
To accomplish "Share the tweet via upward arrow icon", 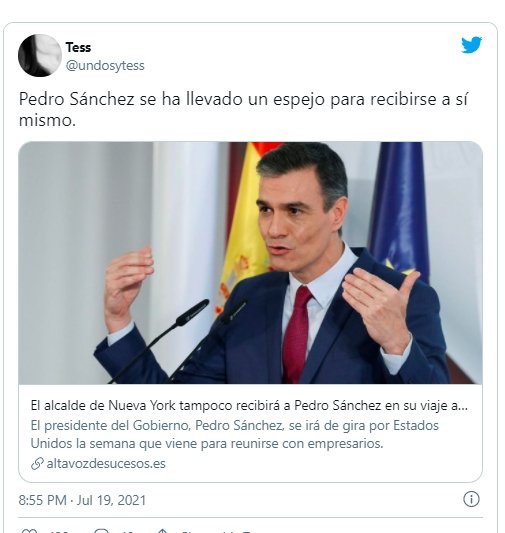I will pyautogui.click(x=163, y=531).
